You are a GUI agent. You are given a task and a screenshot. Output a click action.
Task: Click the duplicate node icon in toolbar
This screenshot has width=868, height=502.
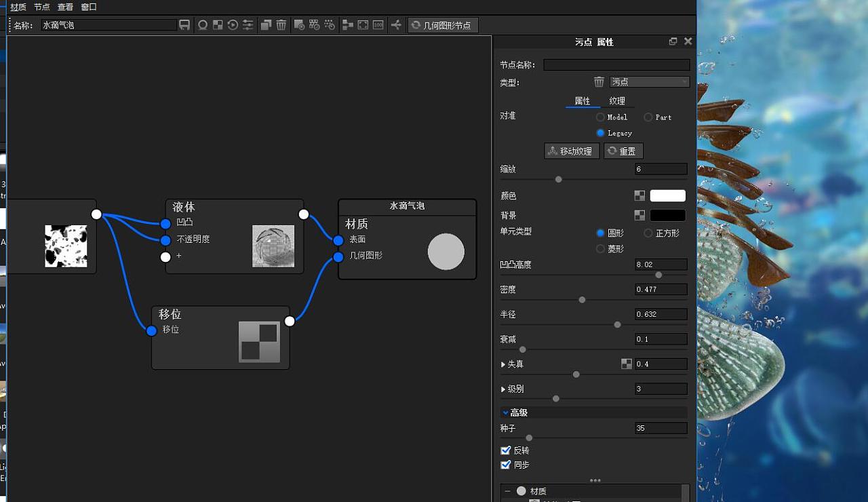(267, 25)
